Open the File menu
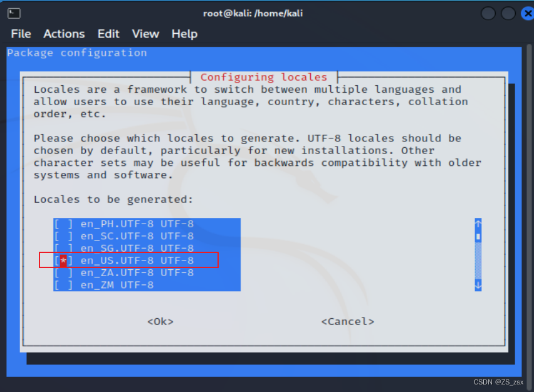534x392 pixels. pos(21,34)
